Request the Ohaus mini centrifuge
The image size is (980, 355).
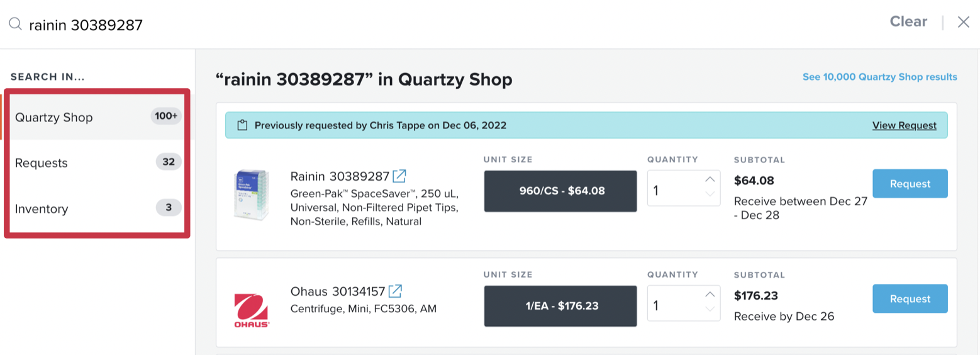pos(910,299)
